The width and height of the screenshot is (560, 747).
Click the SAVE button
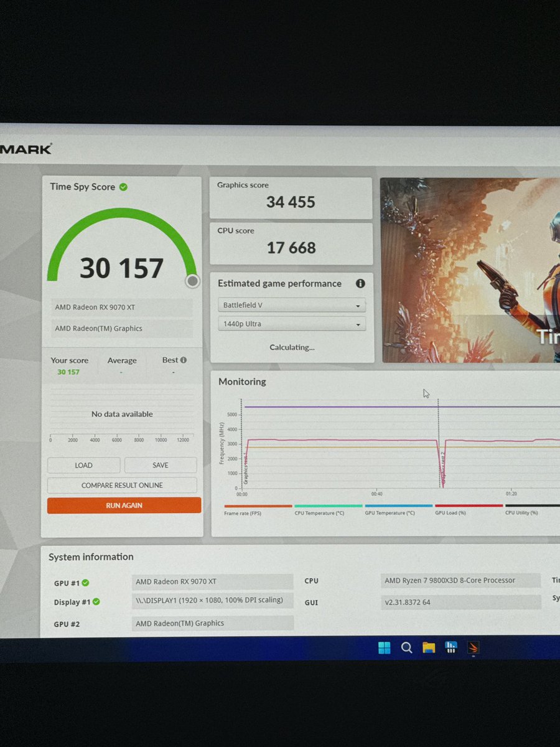161,465
